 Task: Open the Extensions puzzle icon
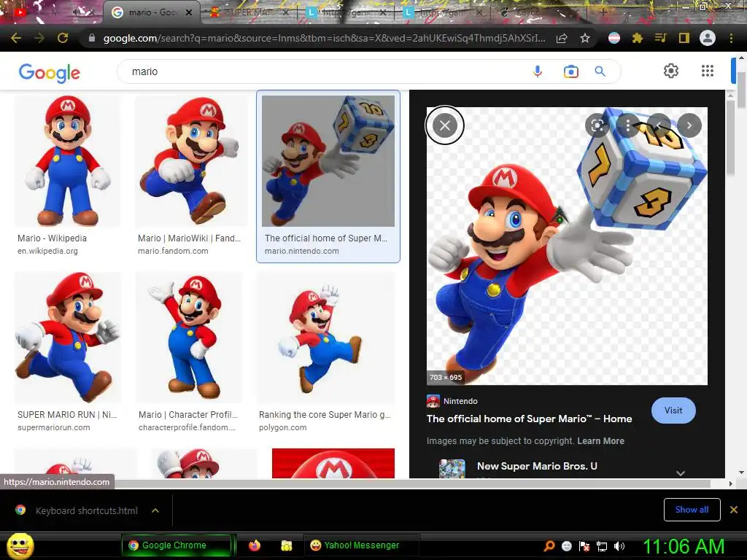(x=638, y=38)
